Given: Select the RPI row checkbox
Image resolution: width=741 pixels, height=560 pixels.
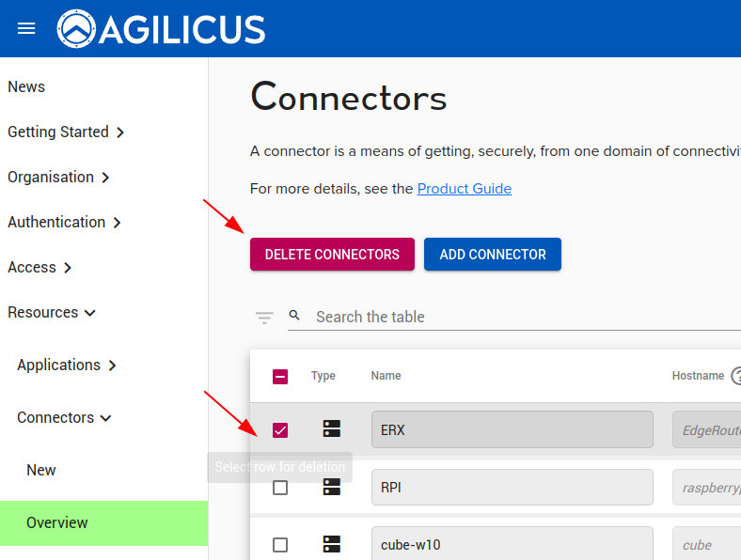Looking at the screenshot, I should click(x=280, y=488).
